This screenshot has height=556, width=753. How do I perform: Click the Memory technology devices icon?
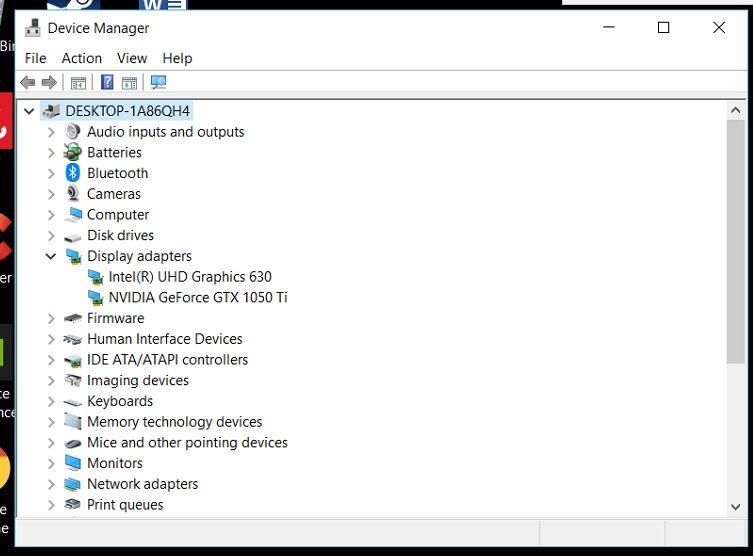click(x=73, y=422)
